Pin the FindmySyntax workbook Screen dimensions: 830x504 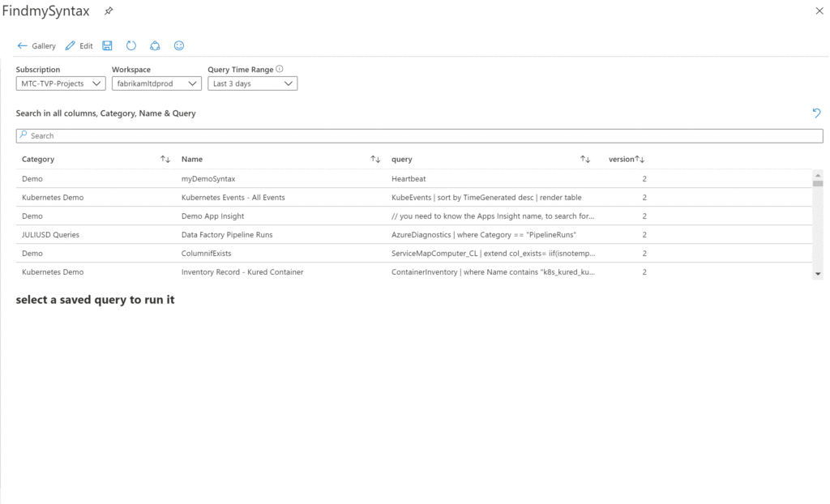coord(108,11)
